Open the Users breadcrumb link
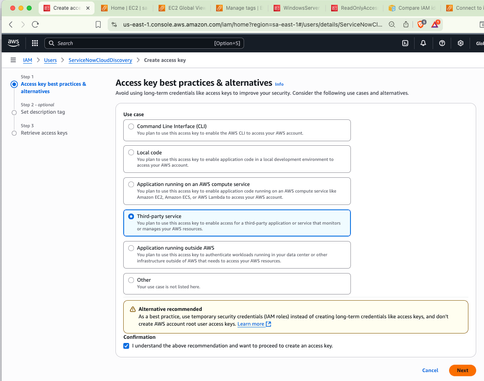Image resolution: width=484 pixels, height=381 pixels. (50, 60)
